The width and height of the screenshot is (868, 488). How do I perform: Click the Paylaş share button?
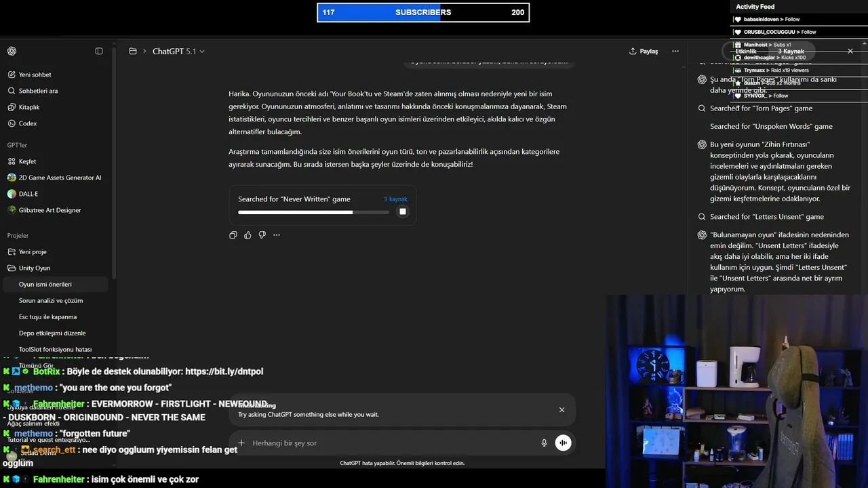pyautogui.click(x=644, y=52)
